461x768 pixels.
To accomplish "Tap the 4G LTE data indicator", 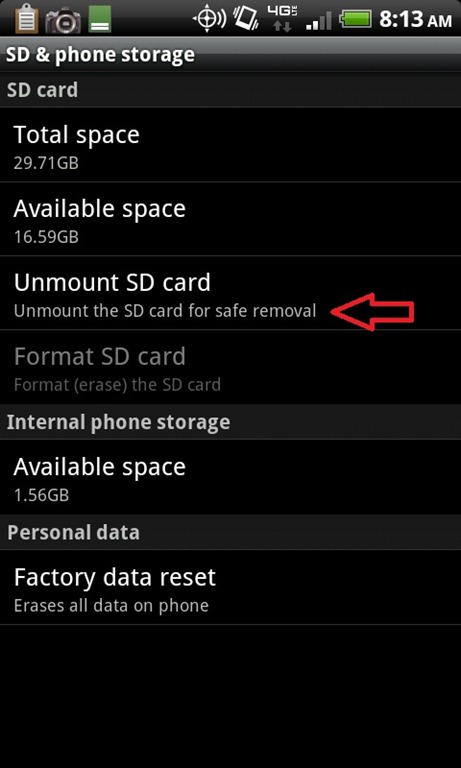I will [282, 20].
